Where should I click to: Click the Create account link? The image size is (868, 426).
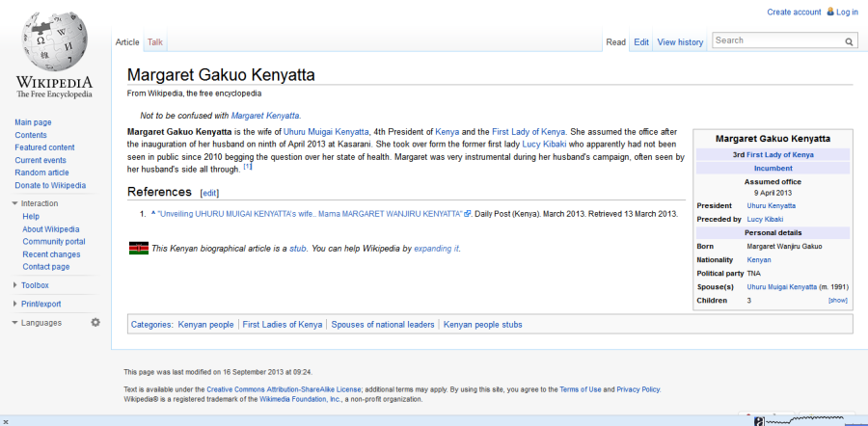pyautogui.click(x=794, y=13)
